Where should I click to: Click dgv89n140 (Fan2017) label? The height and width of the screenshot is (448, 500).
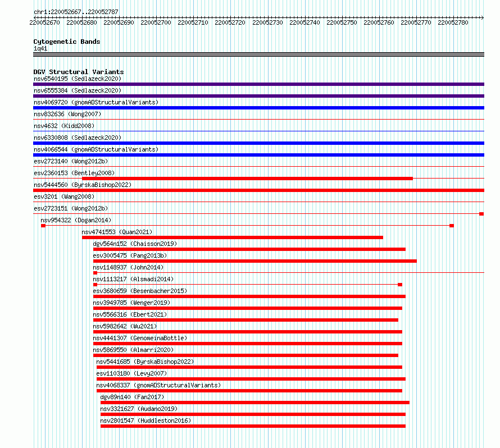(x=132, y=397)
